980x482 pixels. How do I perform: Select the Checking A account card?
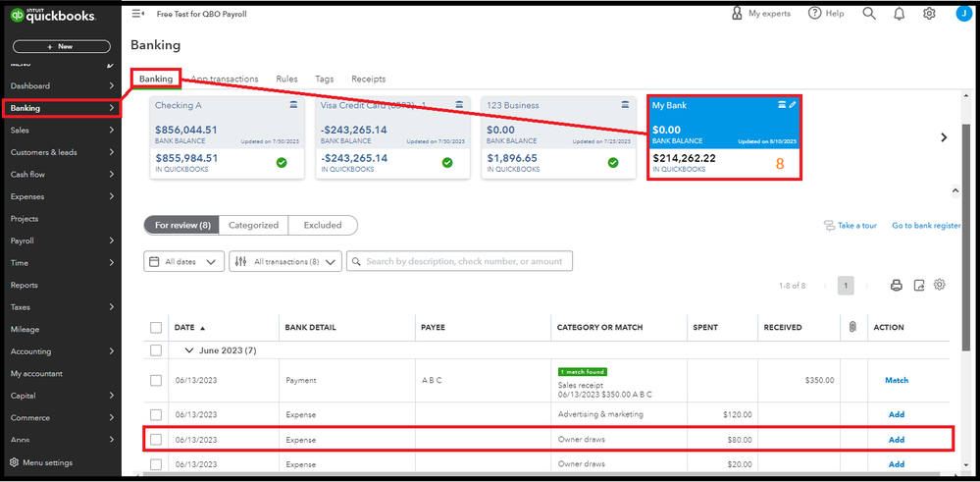pos(227,138)
